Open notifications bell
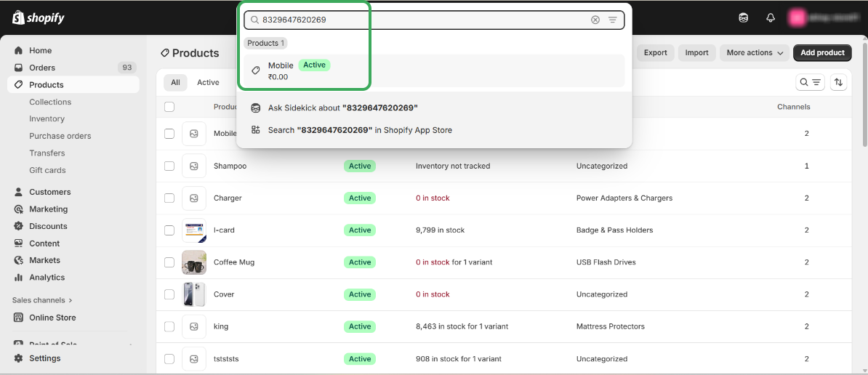 coord(771,17)
